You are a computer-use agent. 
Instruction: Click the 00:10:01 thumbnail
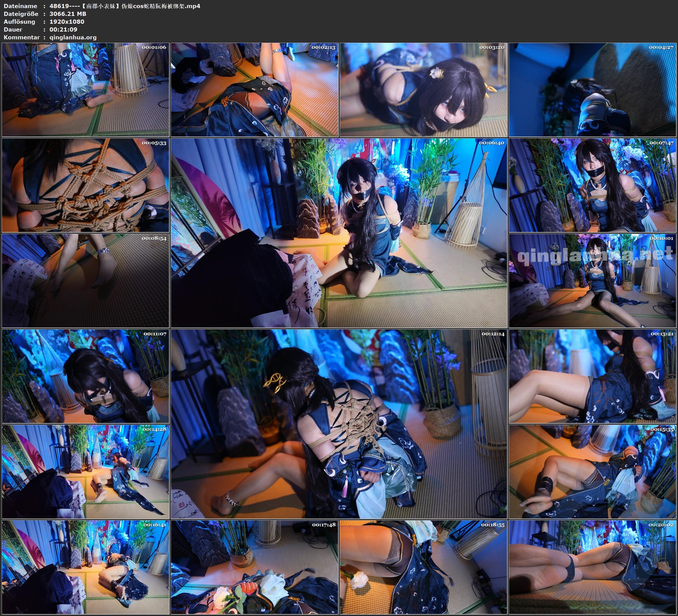click(x=593, y=281)
